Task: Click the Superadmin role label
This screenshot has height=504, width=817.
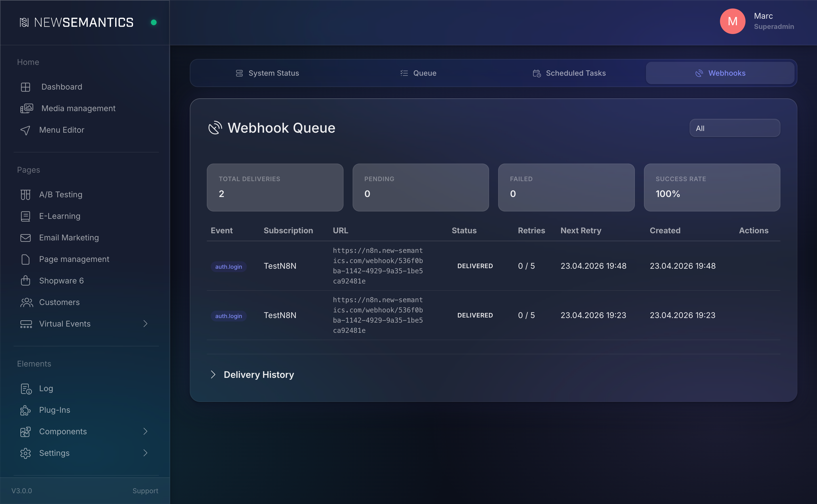Action: tap(774, 27)
